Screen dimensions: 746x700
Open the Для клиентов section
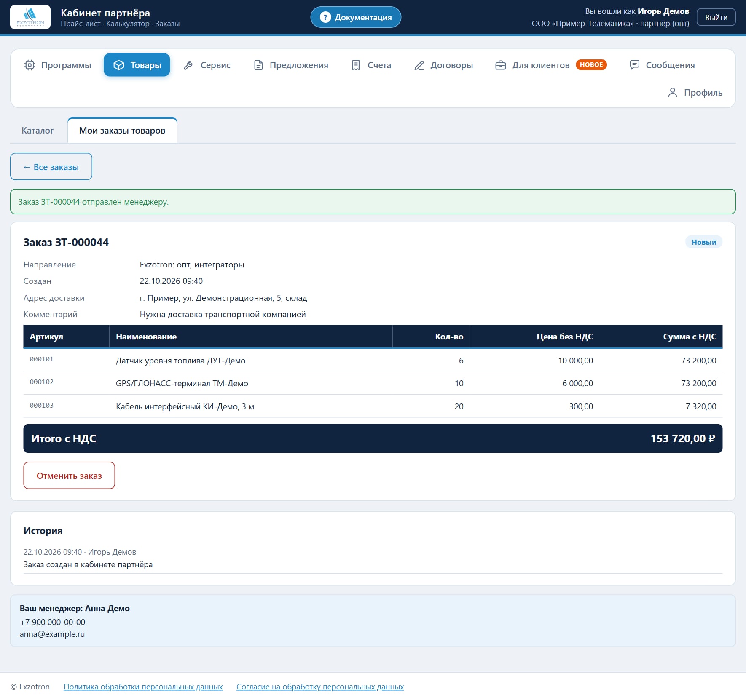click(x=551, y=65)
